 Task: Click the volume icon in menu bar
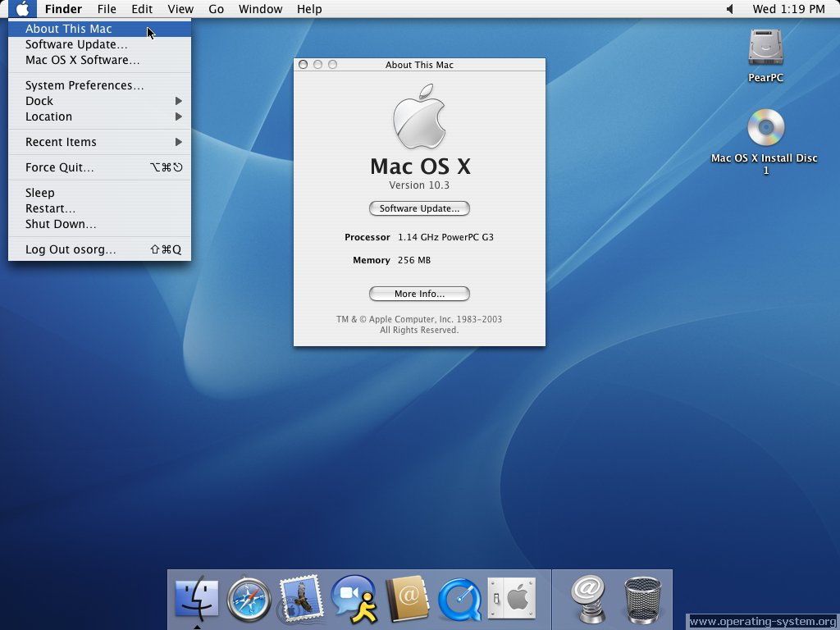point(729,9)
